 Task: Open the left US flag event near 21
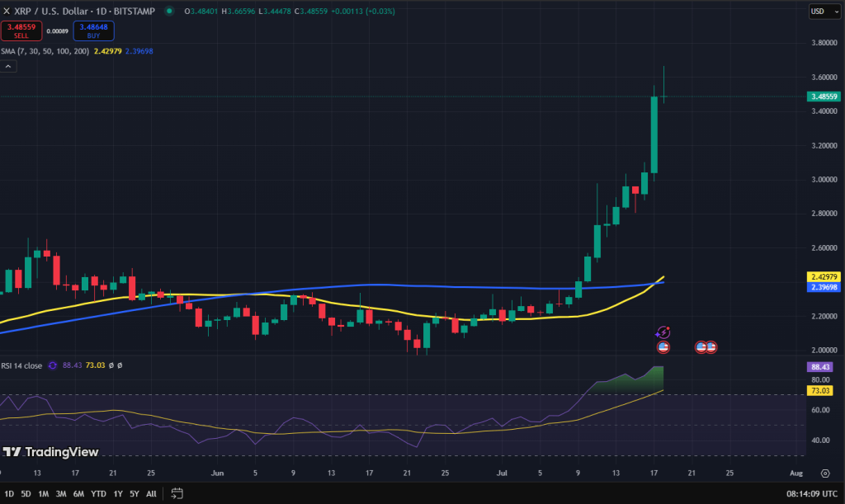click(x=701, y=347)
